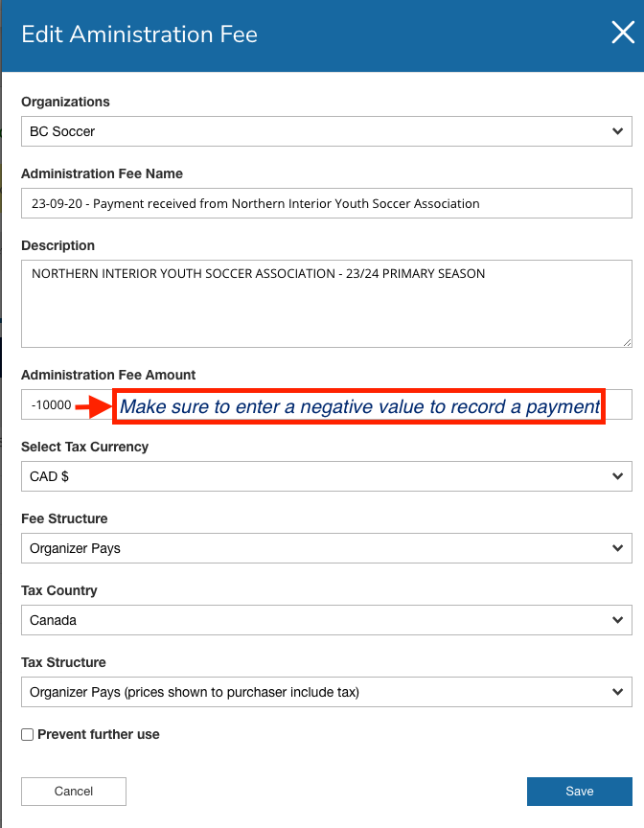
Task: Click the Organizations field label
Action: (65, 102)
